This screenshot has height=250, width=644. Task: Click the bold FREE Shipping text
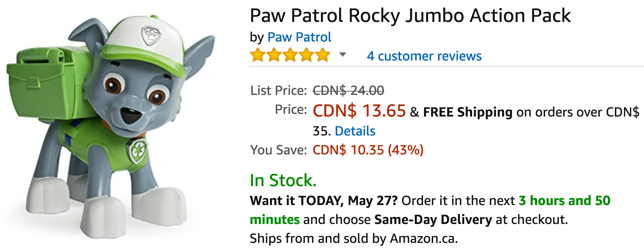[x=468, y=112]
